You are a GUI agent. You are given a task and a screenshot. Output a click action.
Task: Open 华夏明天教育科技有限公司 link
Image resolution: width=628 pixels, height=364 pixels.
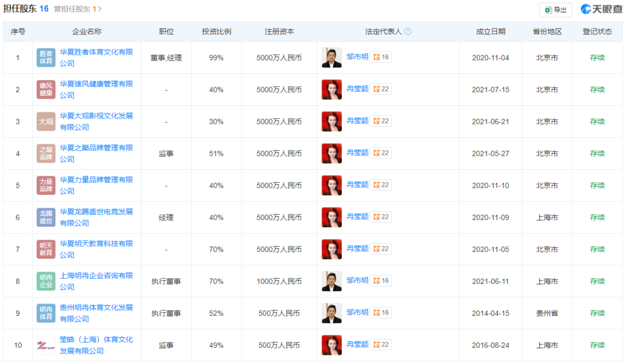96,249
